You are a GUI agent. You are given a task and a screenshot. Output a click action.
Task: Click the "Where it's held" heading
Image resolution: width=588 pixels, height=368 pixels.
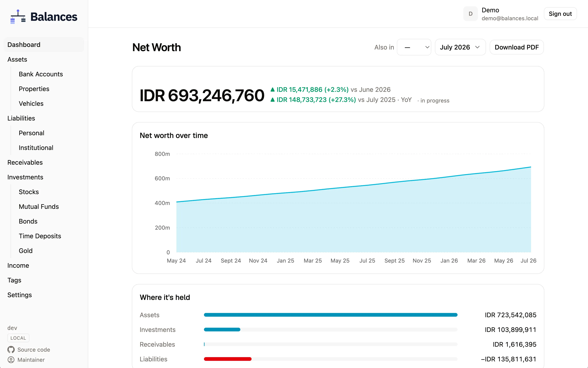[x=165, y=297]
